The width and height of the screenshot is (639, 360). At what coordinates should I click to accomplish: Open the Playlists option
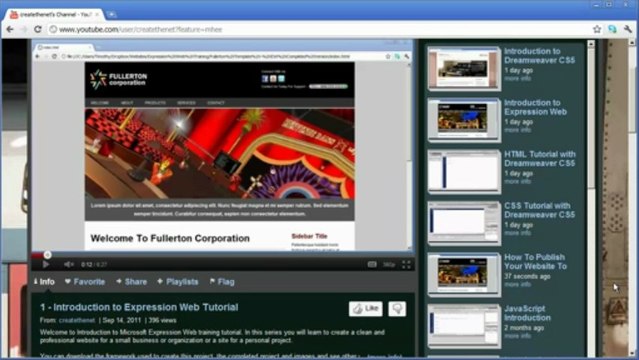178,282
